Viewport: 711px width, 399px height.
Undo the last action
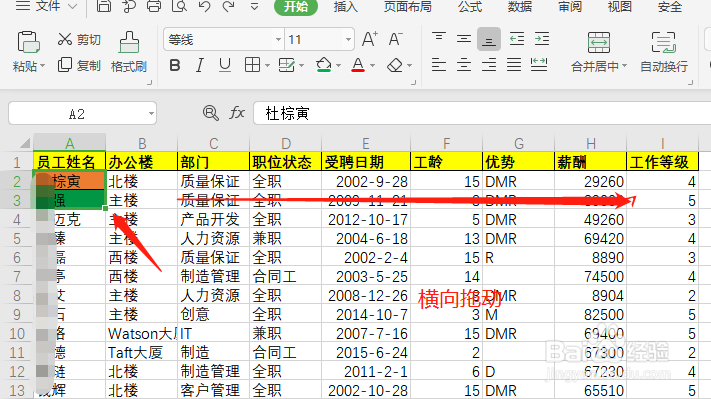point(205,6)
